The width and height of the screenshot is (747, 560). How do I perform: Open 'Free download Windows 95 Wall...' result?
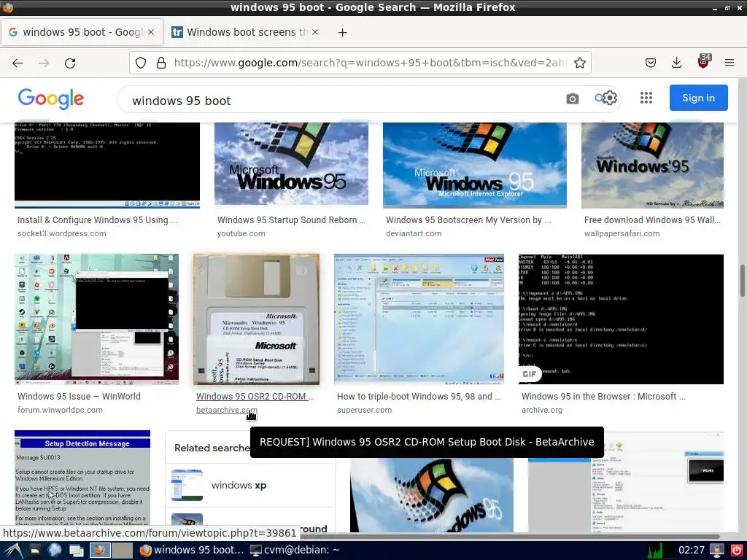point(652,220)
